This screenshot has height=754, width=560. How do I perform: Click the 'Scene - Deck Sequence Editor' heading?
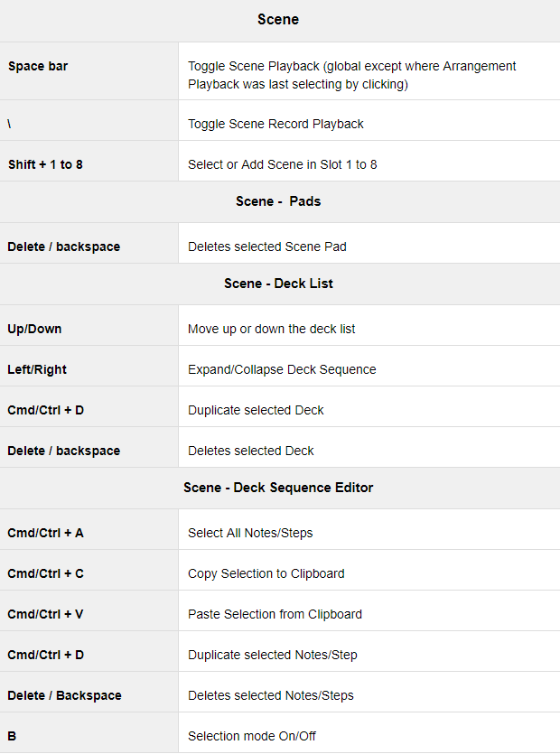point(278,489)
